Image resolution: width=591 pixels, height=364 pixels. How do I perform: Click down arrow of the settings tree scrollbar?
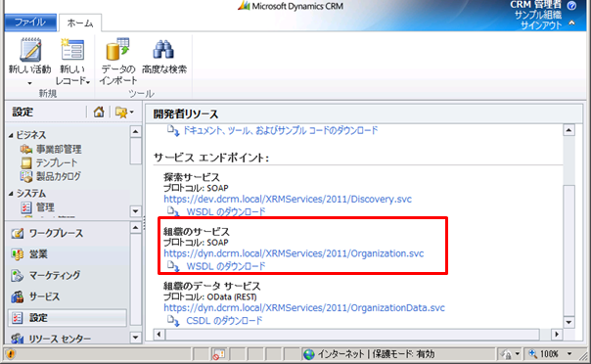[135, 211]
